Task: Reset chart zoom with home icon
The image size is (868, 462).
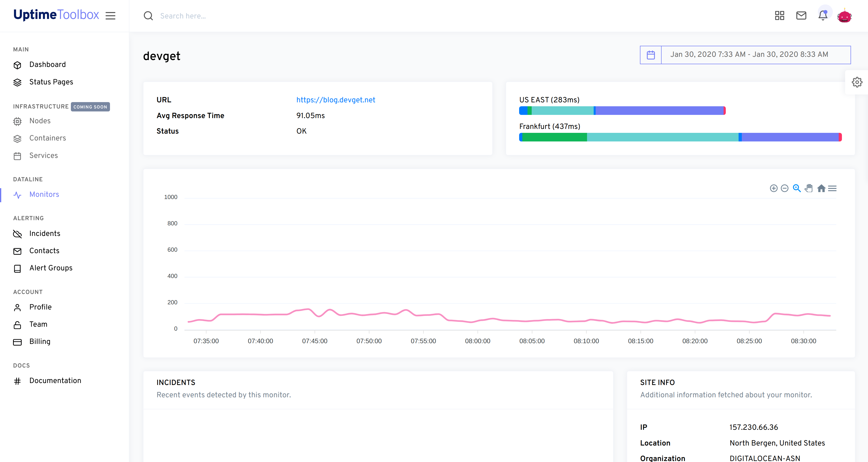Action: point(821,188)
